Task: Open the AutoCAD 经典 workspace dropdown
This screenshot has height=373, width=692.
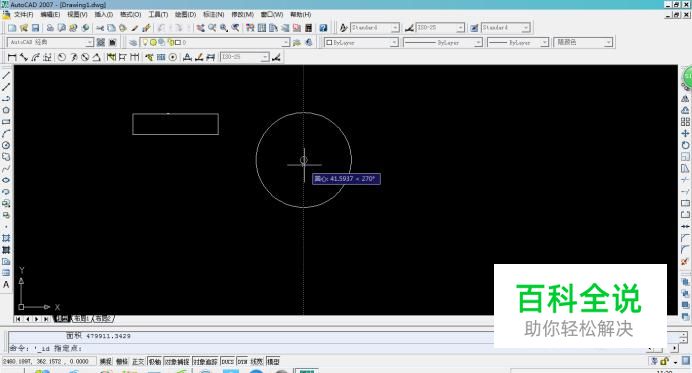Action: click(x=50, y=42)
